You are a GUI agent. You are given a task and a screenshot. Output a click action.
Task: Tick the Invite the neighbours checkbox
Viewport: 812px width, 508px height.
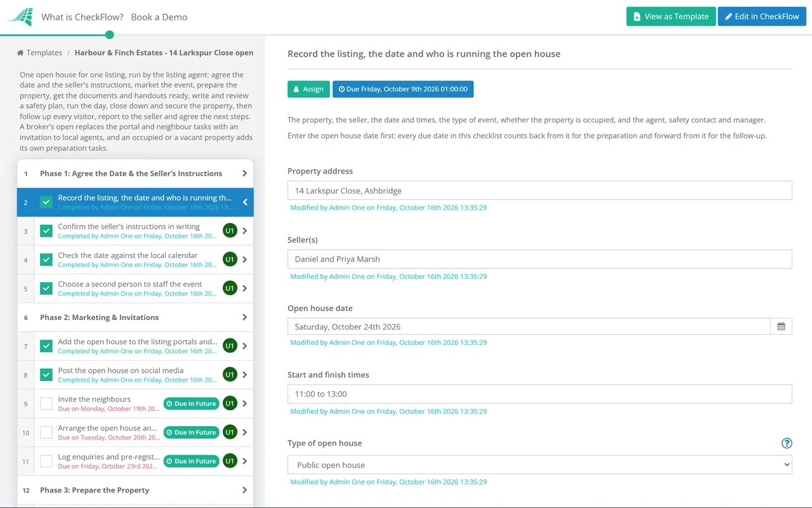[x=46, y=403]
